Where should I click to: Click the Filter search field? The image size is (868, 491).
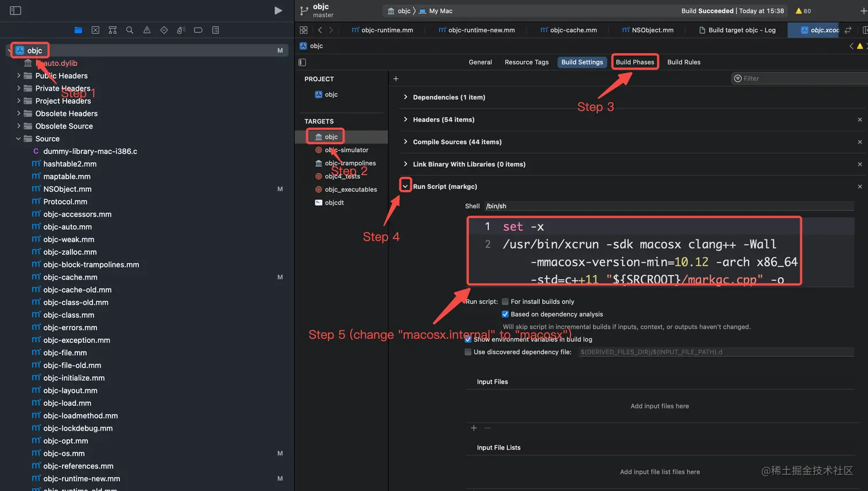click(800, 79)
